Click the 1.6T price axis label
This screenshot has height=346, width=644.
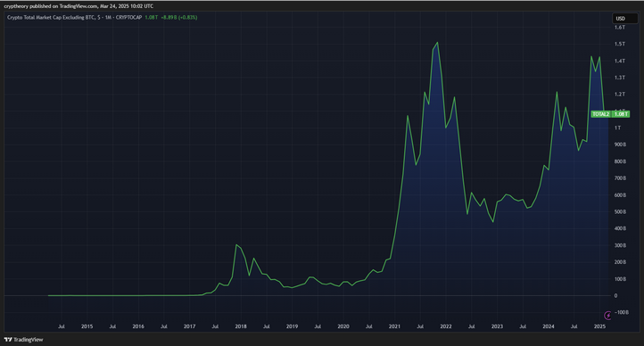click(x=620, y=28)
